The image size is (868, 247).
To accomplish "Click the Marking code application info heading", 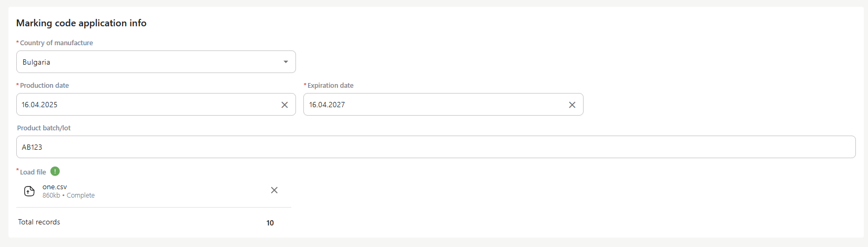I will click(x=81, y=23).
